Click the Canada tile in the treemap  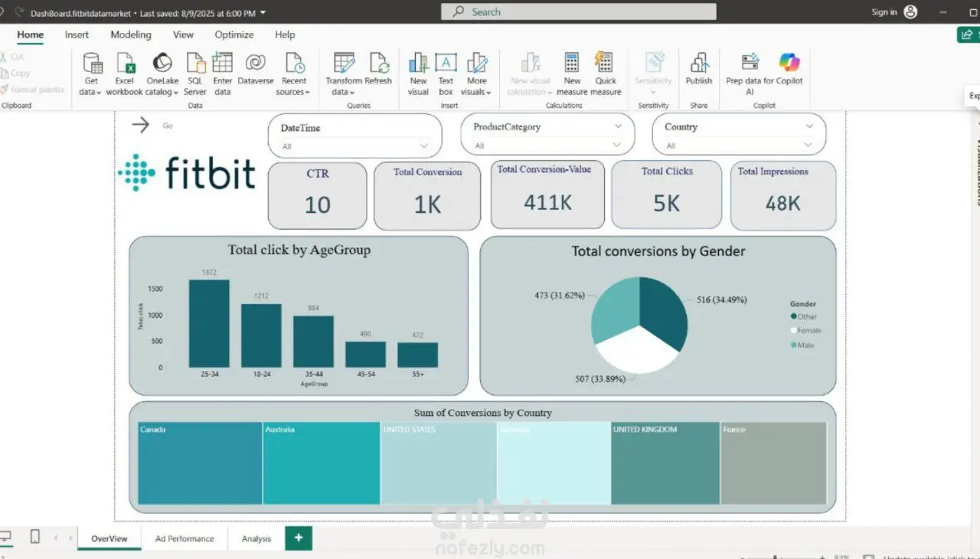pos(200,463)
